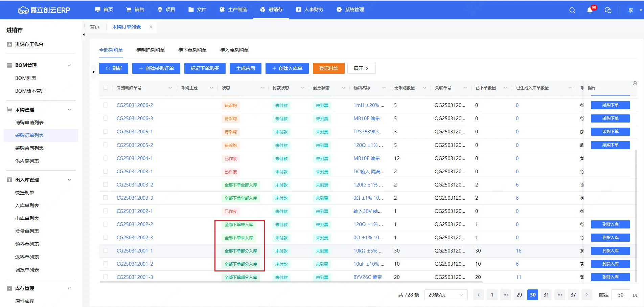Close the 采购订单列表 tab
This screenshot has width=644, height=307.
(151, 27)
